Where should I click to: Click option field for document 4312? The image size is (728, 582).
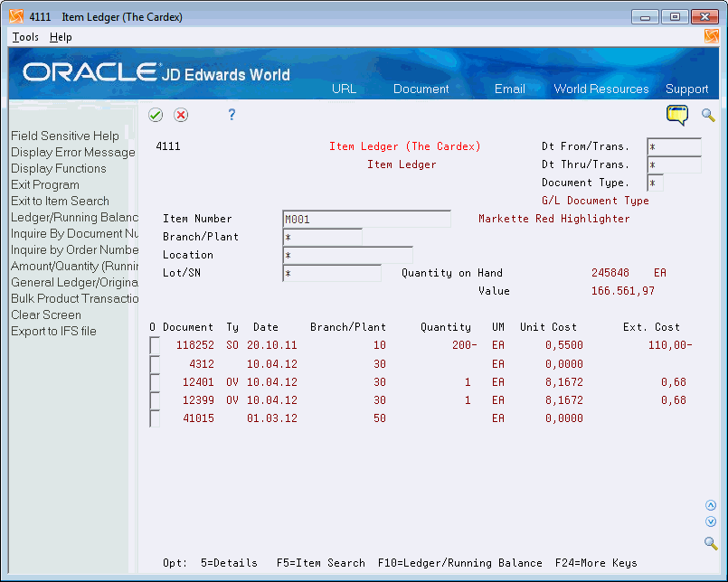click(155, 364)
